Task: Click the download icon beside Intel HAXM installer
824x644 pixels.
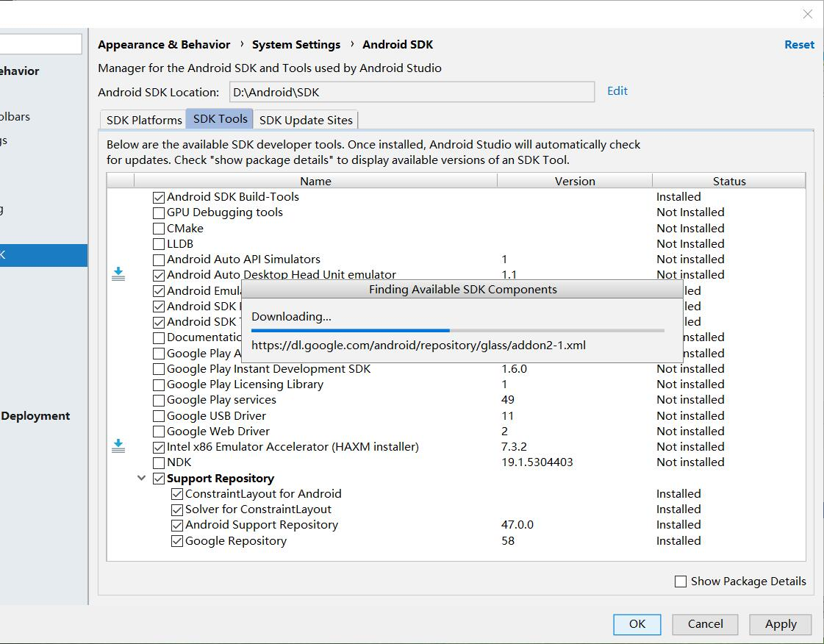Action: coord(118,446)
